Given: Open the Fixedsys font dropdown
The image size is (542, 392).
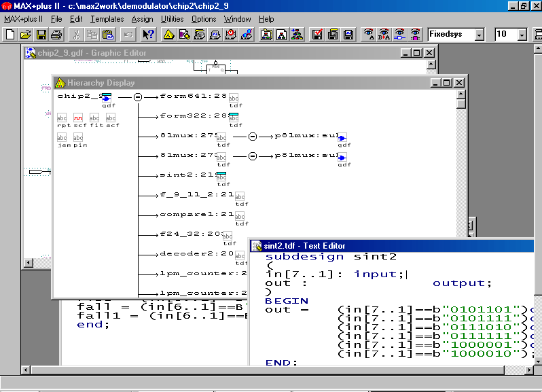Looking at the screenshot, I should tap(480, 35).
